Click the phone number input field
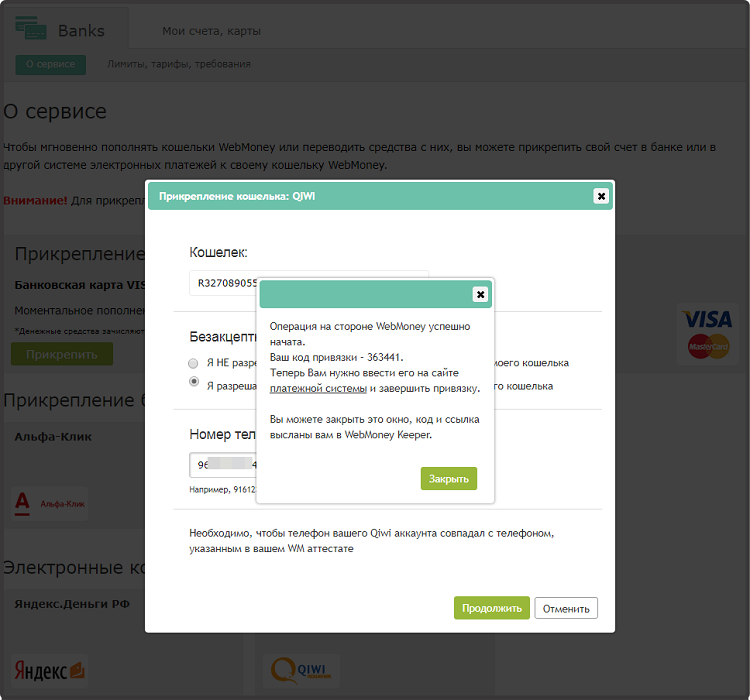The width and height of the screenshot is (750, 700). coord(223,465)
